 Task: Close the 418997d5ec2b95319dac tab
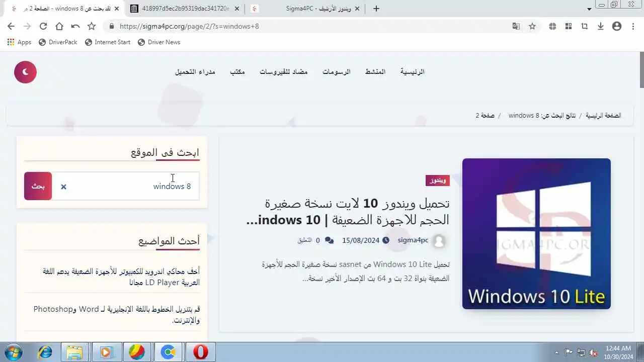pos(236,9)
